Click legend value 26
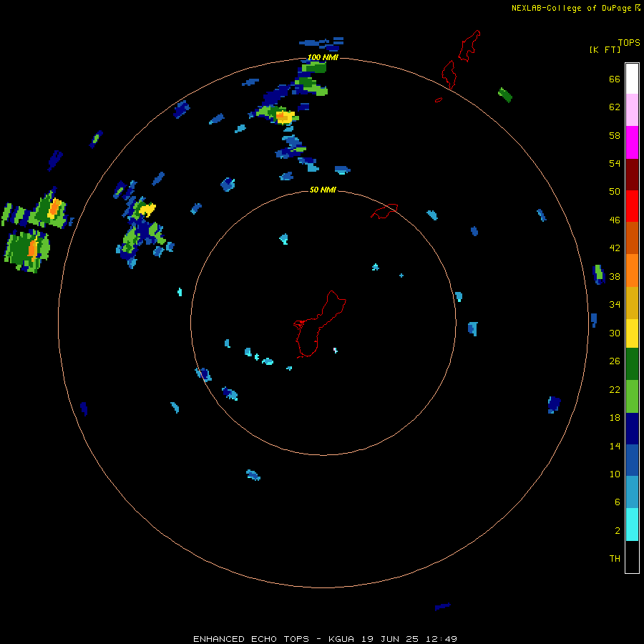Image resolution: width=644 pixels, height=644 pixels. (x=615, y=361)
